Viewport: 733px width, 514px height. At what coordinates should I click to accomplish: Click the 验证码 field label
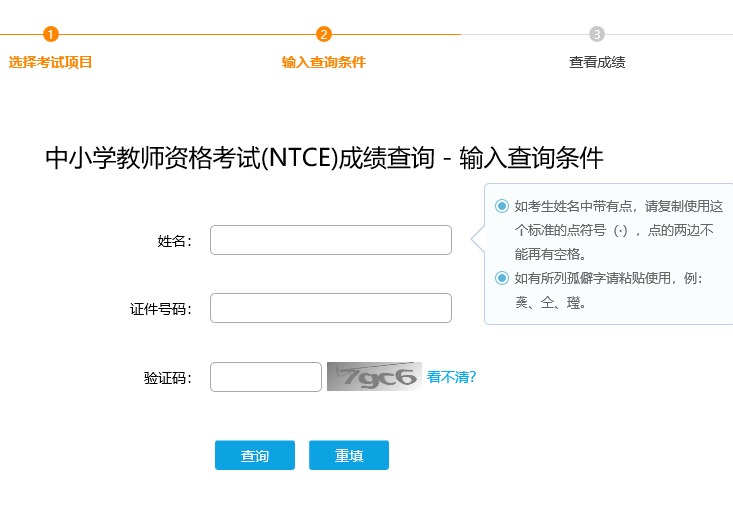(x=168, y=378)
